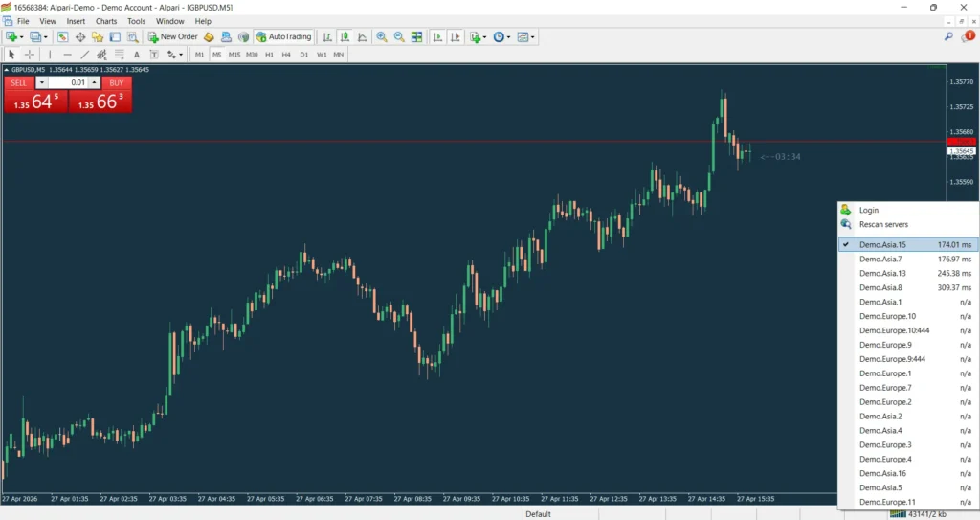Switch to bar chart display

(327, 37)
